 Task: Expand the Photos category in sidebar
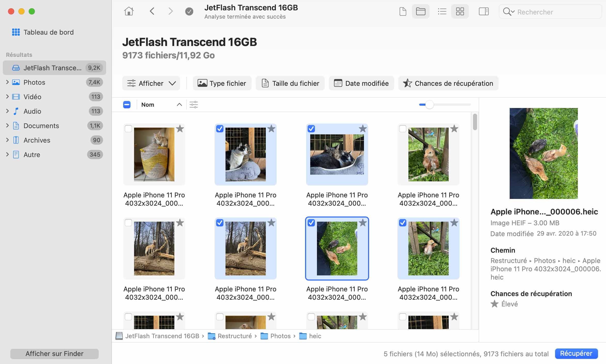point(7,82)
